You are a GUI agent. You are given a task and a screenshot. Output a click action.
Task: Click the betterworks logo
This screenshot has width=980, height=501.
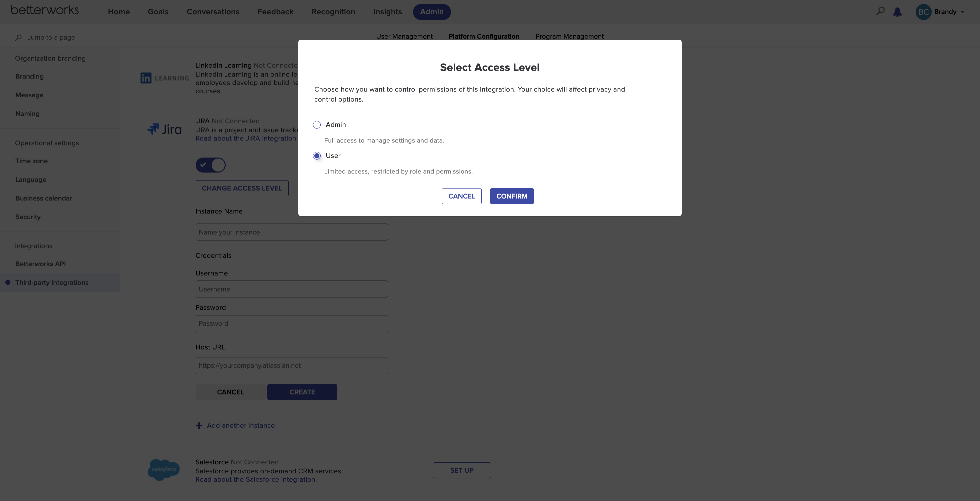pos(45,10)
